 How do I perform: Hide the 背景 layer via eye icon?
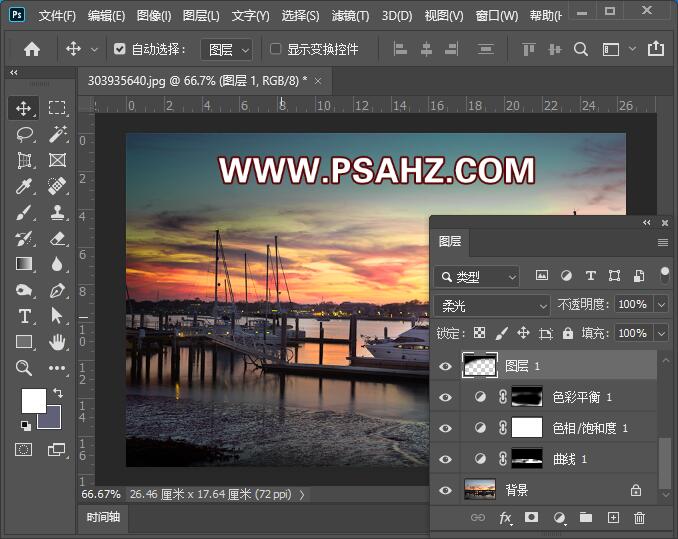tap(445, 491)
